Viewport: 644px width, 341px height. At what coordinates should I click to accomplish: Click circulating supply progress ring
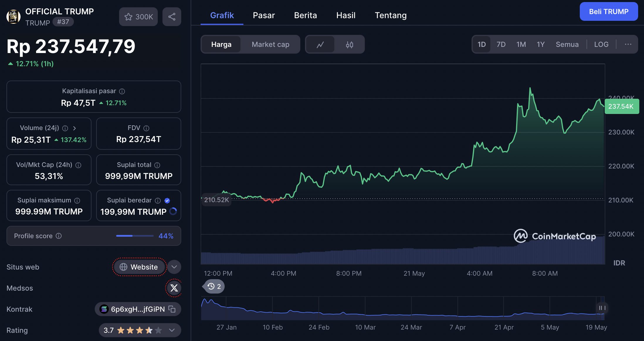click(173, 211)
